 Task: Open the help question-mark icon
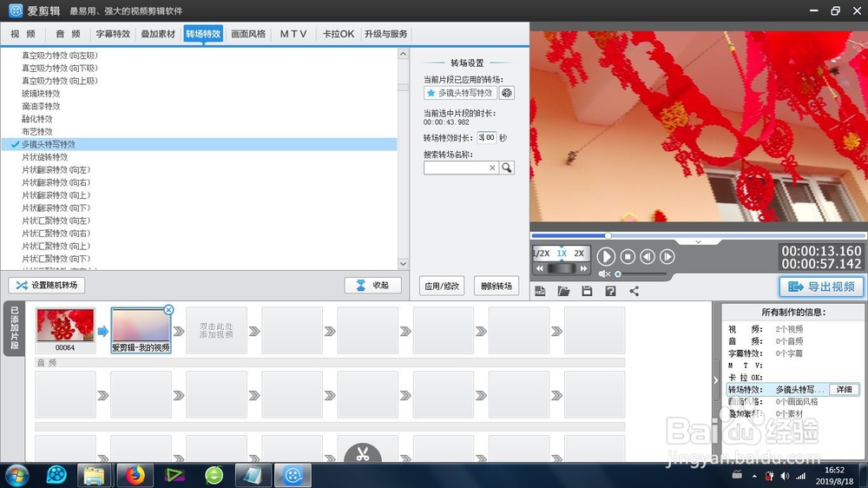610,291
